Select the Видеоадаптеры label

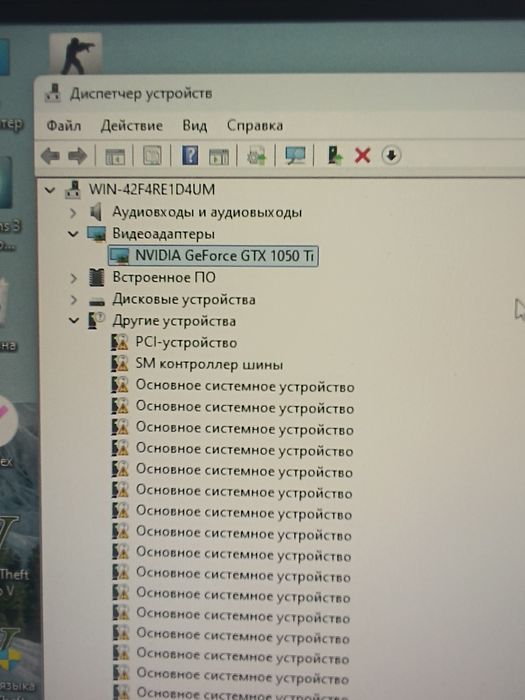coord(163,234)
